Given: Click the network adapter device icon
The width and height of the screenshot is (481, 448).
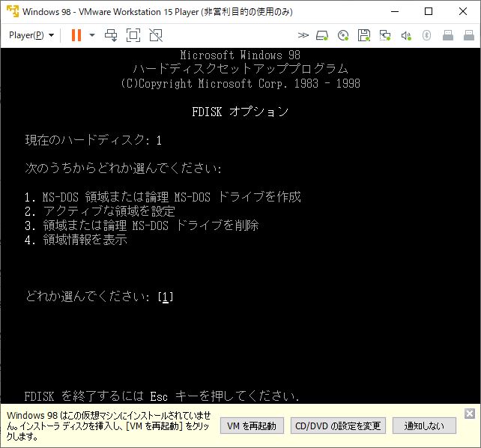Looking at the screenshot, I should pyautogui.click(x=385, y=35).
